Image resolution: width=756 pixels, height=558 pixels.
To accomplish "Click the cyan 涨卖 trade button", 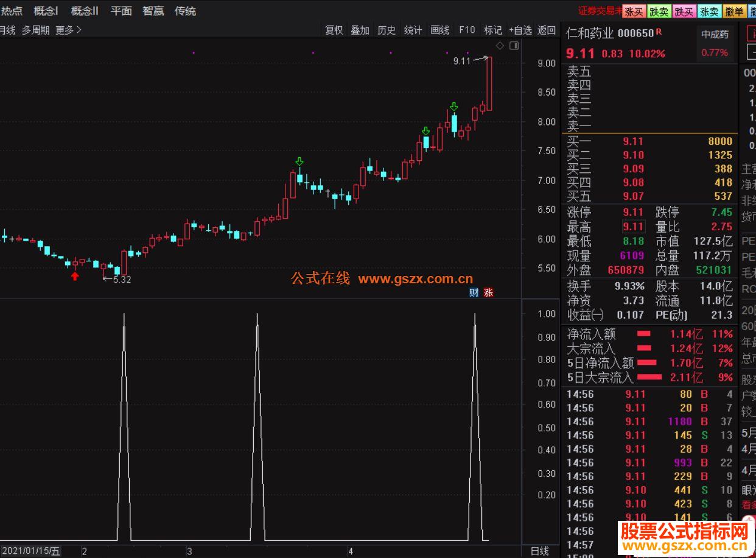I will click(x=709, y=11).
